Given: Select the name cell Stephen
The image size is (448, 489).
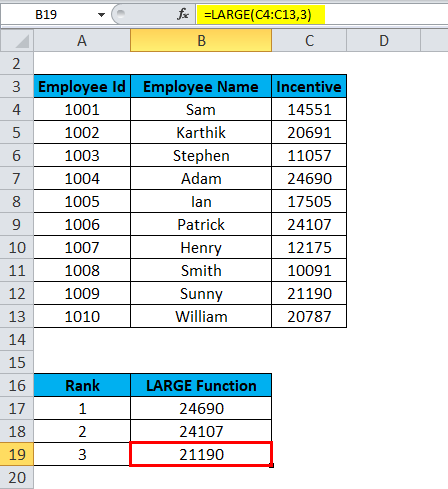Looking at the screenshot, I should tap(201, 155).
